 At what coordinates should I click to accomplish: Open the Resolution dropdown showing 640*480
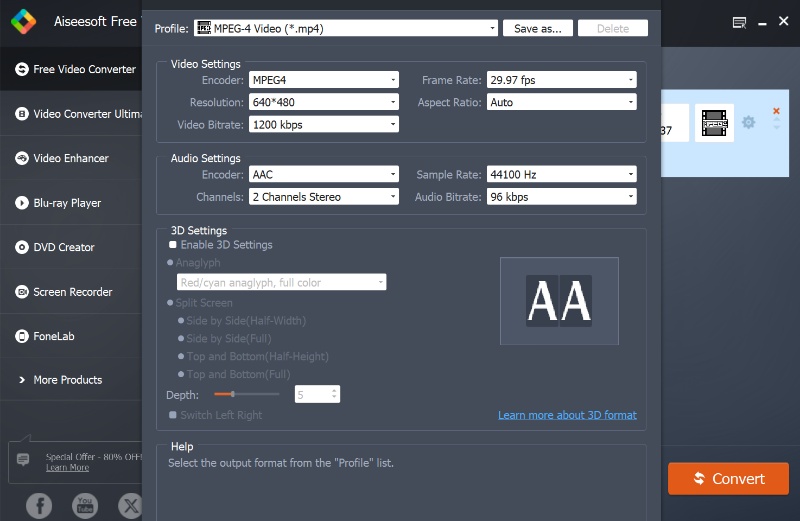[x=323, y=102]
